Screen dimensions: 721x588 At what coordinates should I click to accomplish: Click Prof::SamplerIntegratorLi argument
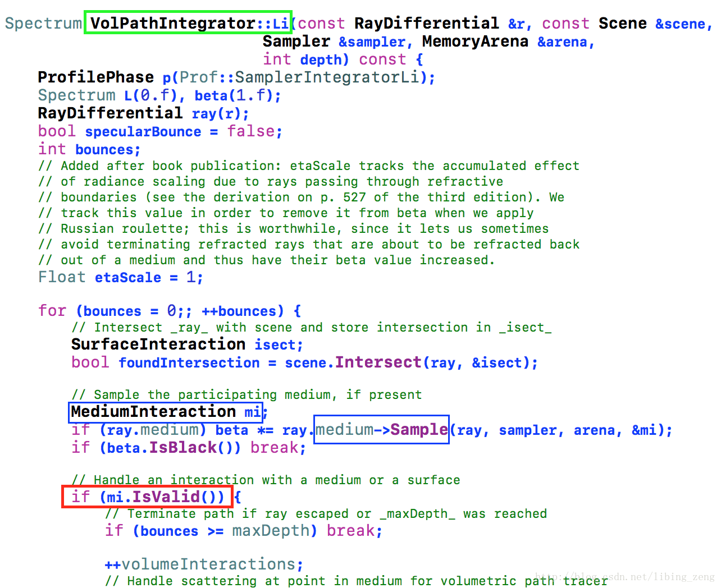(299, 77)
